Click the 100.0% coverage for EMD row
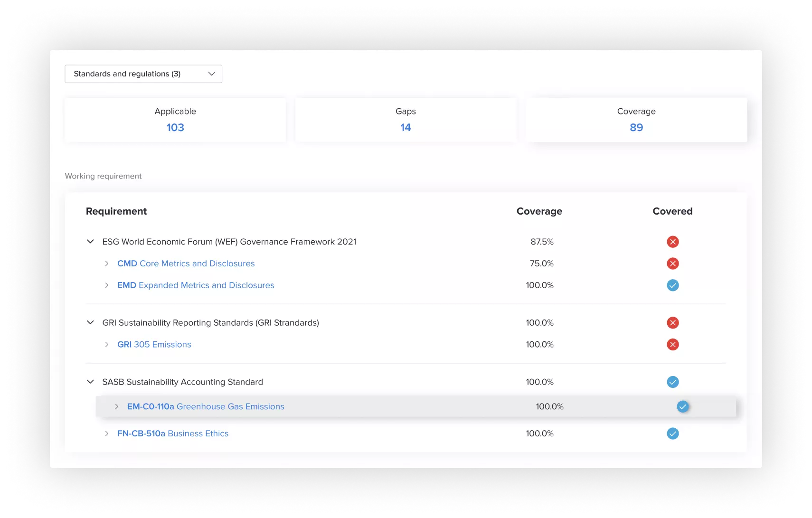This screenshot has height=518, width=812. click(540, 285)
